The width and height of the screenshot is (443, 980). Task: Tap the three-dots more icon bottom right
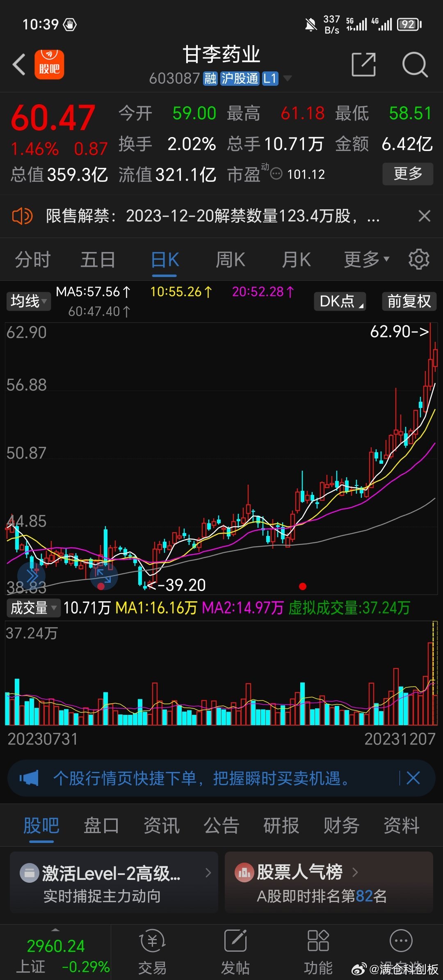(401, 941)
